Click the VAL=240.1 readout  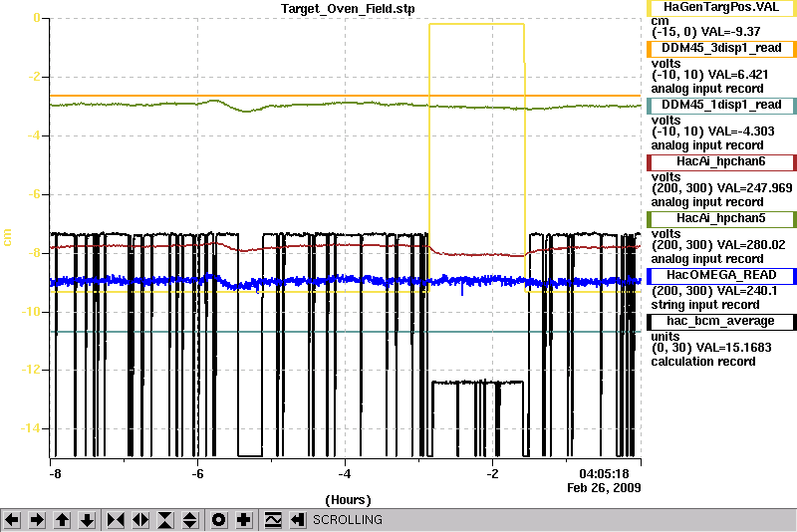click(746, 291)
